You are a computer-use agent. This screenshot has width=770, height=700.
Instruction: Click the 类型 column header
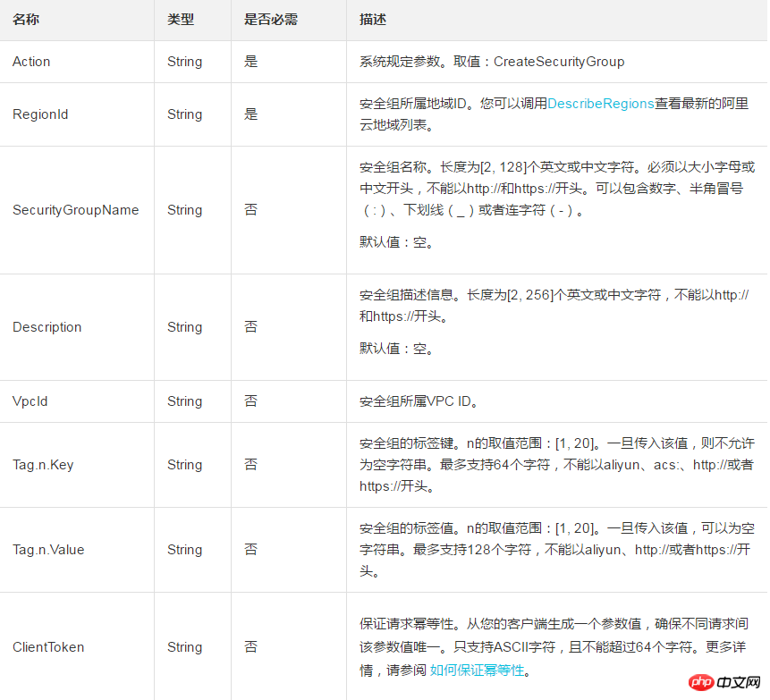[x=181, y=20]
